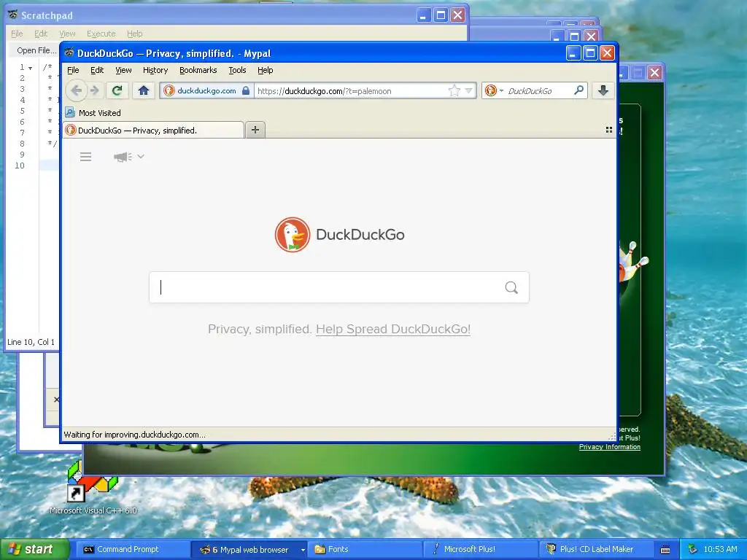Open the Mypal View menu
The width and height of the screenshot is (747, 560).
pyautogui.click(x=123, y=70)
